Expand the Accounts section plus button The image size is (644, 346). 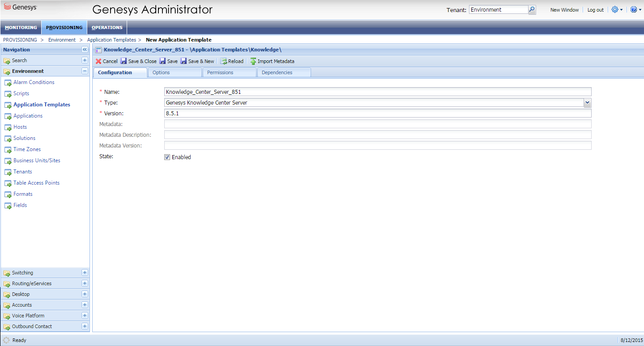click(85, 305)
